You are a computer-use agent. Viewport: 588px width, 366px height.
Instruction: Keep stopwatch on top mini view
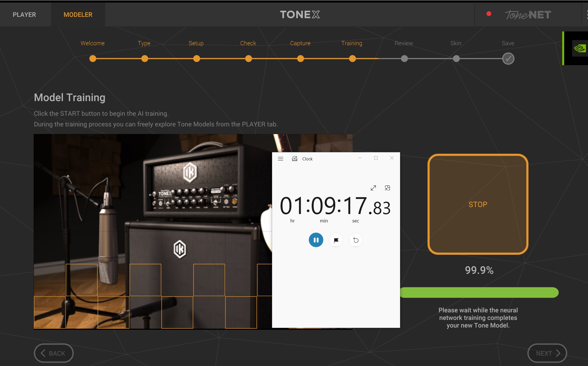click(x=387, y=188)
